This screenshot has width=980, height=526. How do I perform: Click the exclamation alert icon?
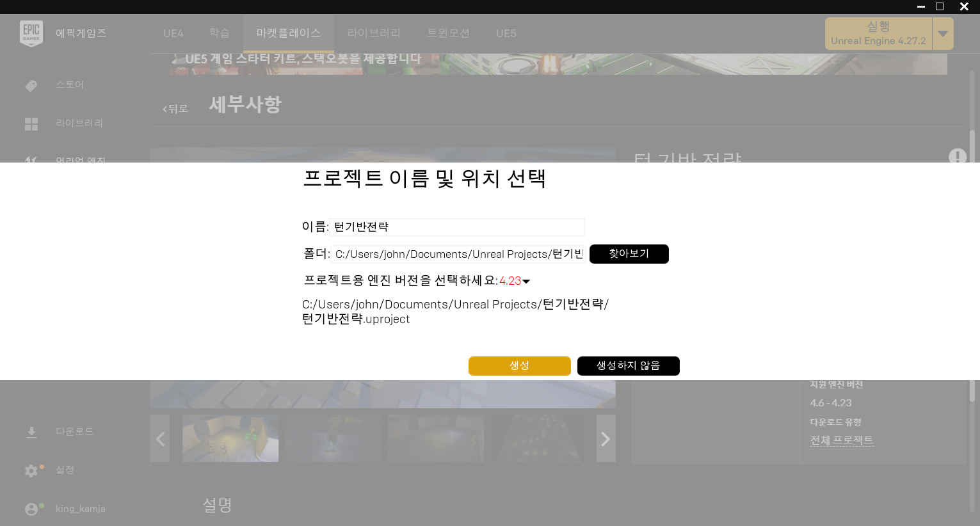tap(958, 156)
